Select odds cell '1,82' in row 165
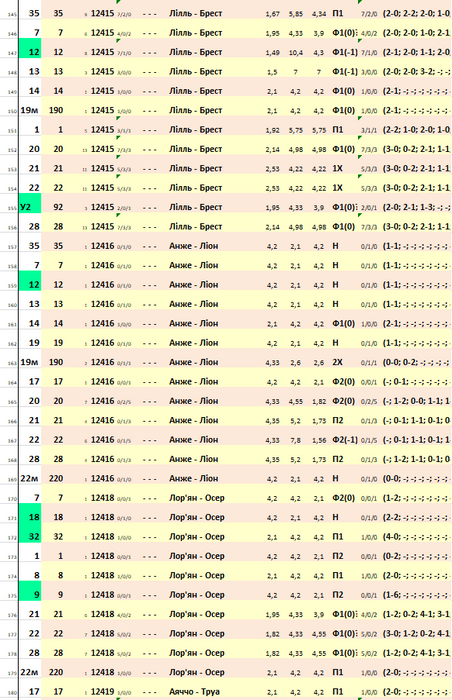This screenshot has height=700, width=452. 319,401
